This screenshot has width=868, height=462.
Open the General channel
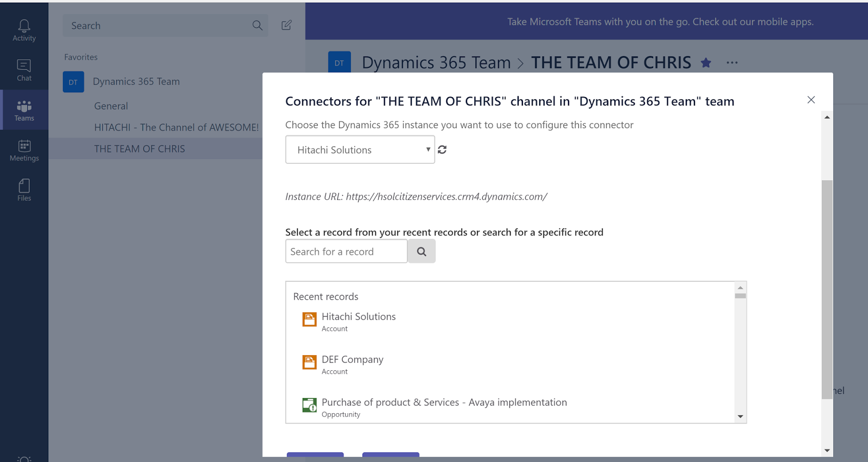[x=111, y=106]
